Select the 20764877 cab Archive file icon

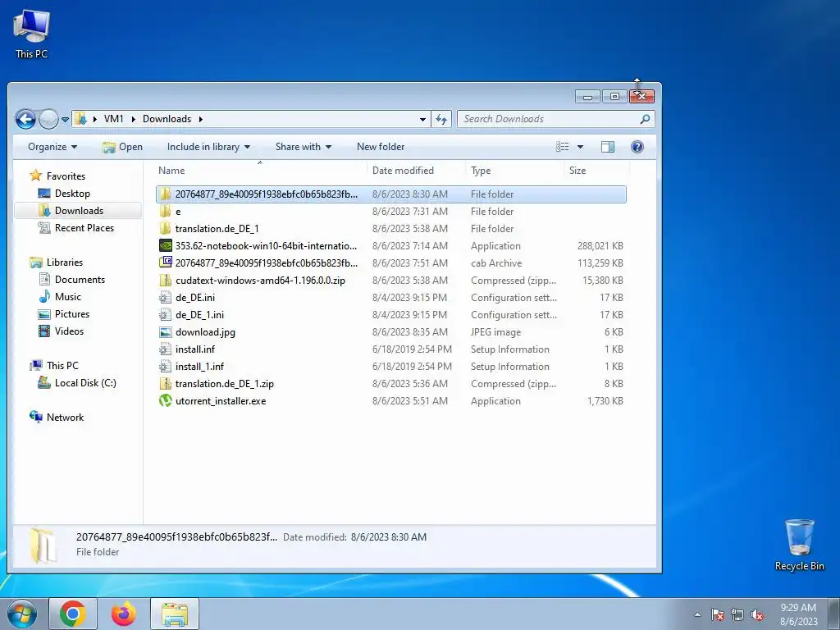point(166,262)
